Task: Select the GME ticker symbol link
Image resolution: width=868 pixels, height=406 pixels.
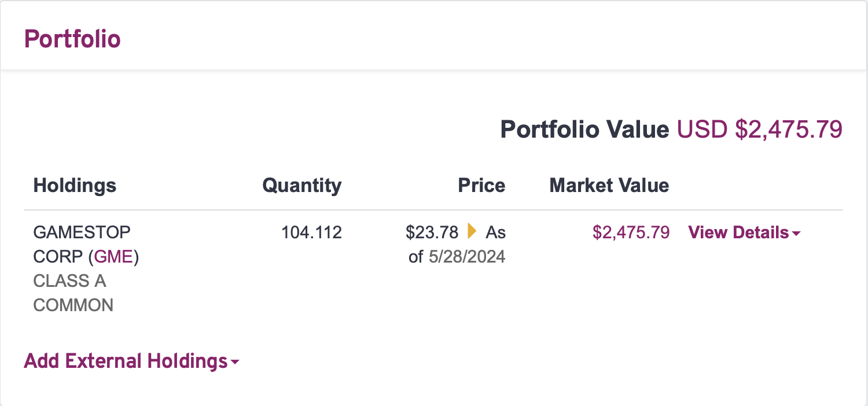Action: tap(113, 256)
